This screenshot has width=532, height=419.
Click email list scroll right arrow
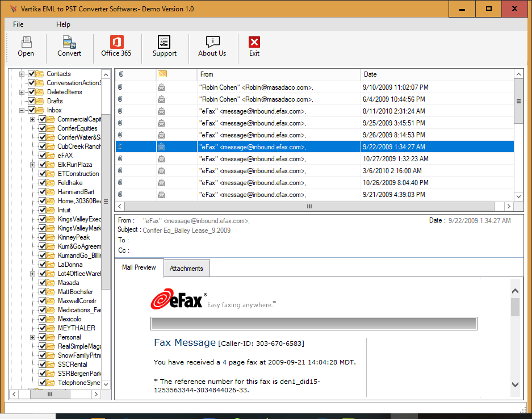(x=509, y=206)
